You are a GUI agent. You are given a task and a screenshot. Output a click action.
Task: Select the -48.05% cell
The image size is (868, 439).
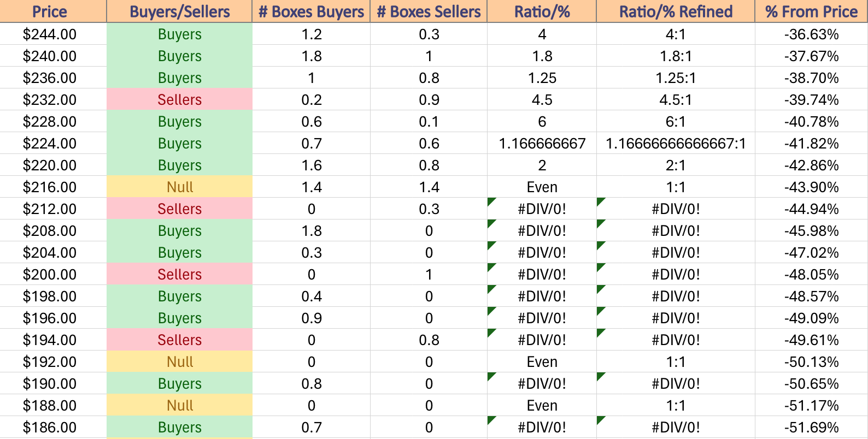point(812,274)
